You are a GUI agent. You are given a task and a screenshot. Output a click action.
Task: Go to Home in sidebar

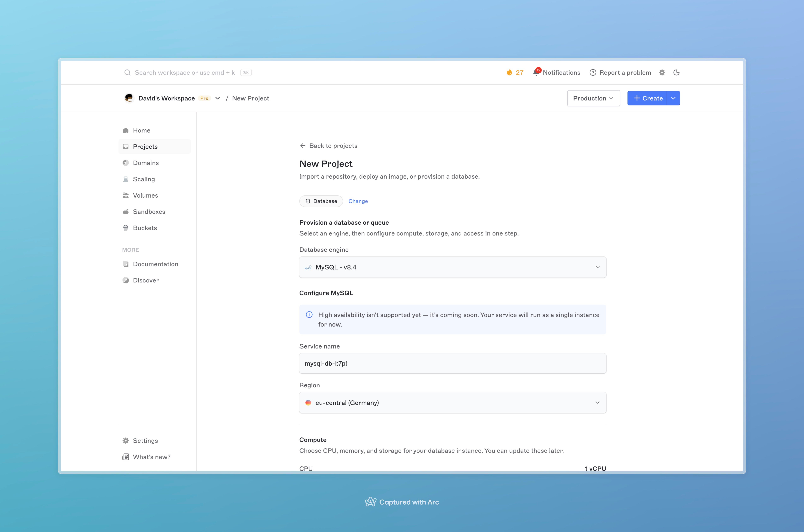pos(154,130)
